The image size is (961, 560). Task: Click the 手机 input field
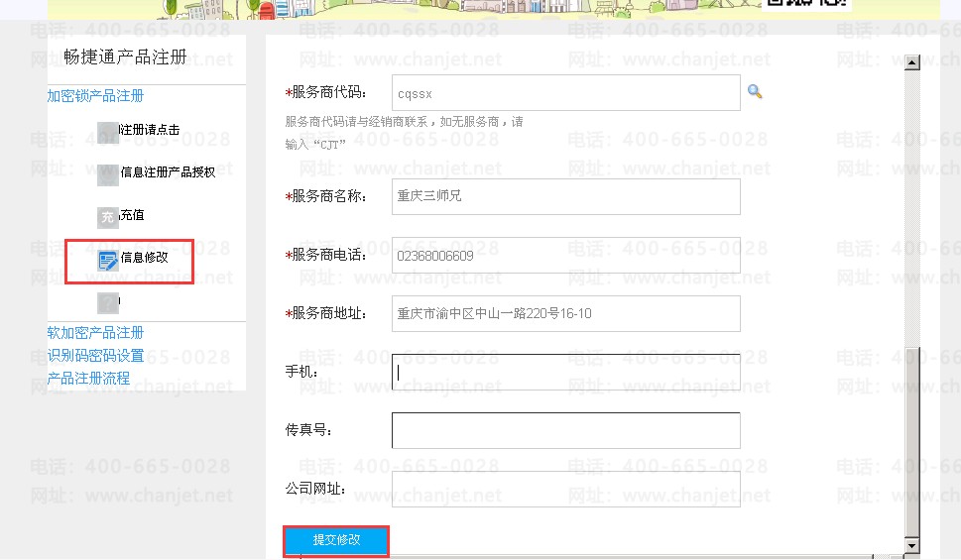(x=565, y=372)
